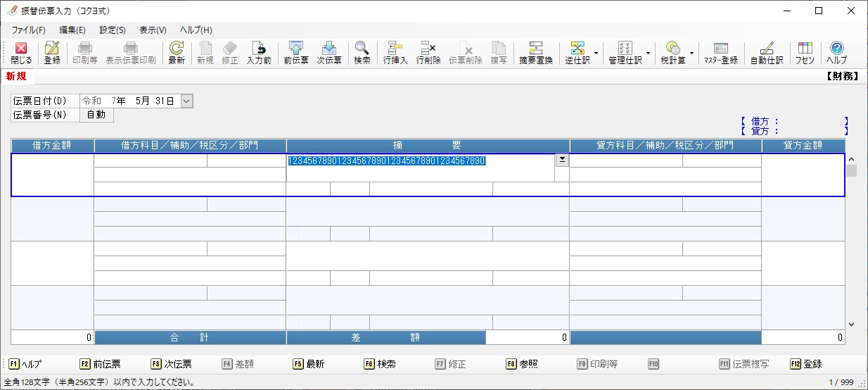Click F8 参照 function key button
The image size is (868, 390).
point(522,364)
